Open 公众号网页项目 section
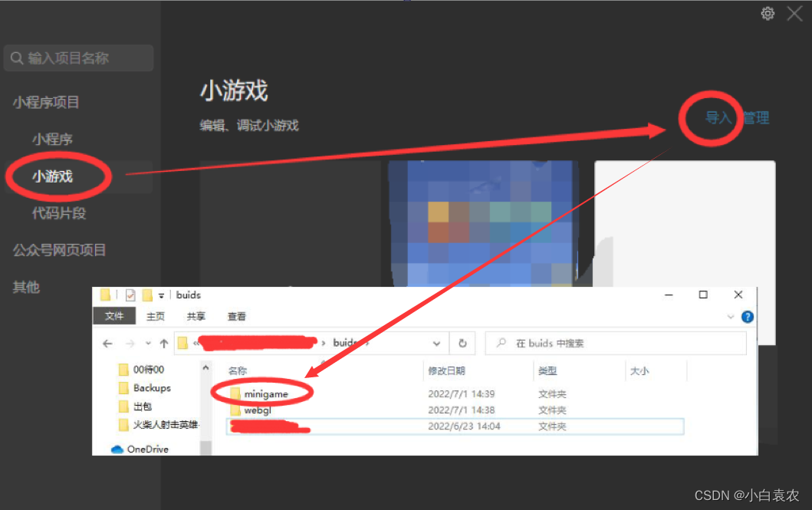This screenshot has width=812, height=510. [59, 250]
